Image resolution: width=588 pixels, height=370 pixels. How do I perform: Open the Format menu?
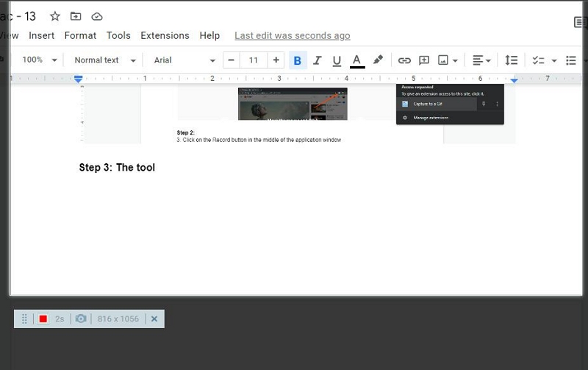[80, 35]
